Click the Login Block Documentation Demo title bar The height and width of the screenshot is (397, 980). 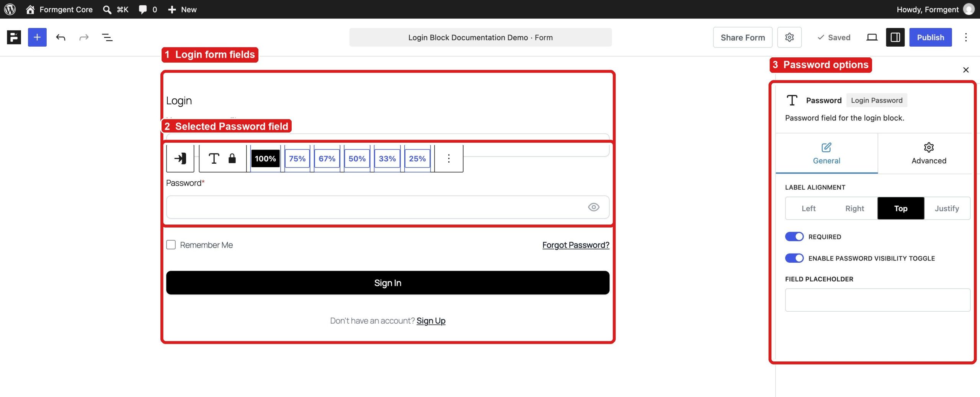(480, 37)
